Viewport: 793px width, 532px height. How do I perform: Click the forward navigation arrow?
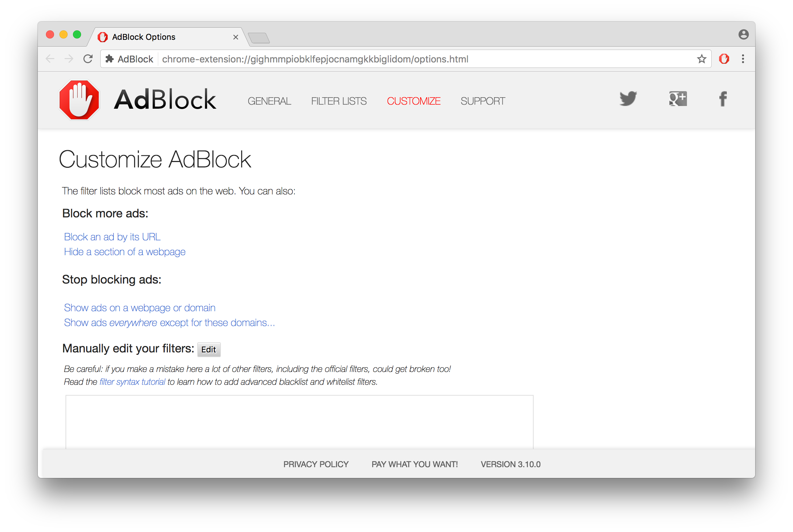tap(69, 59)
